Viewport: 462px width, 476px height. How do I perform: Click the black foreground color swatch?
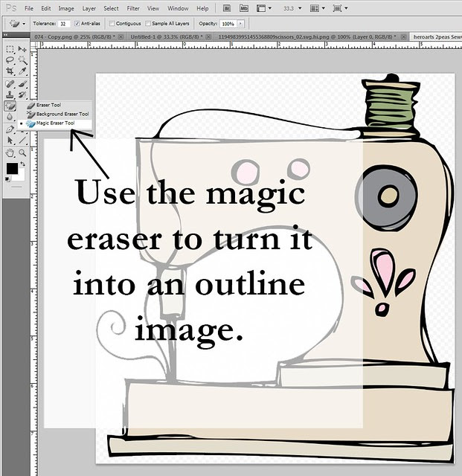pos(12,169)
